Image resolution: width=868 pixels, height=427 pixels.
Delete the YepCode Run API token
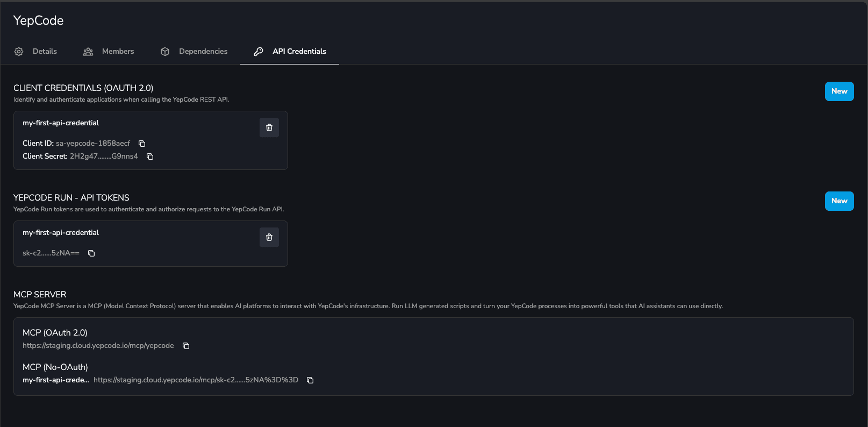(x=269, y=237)
